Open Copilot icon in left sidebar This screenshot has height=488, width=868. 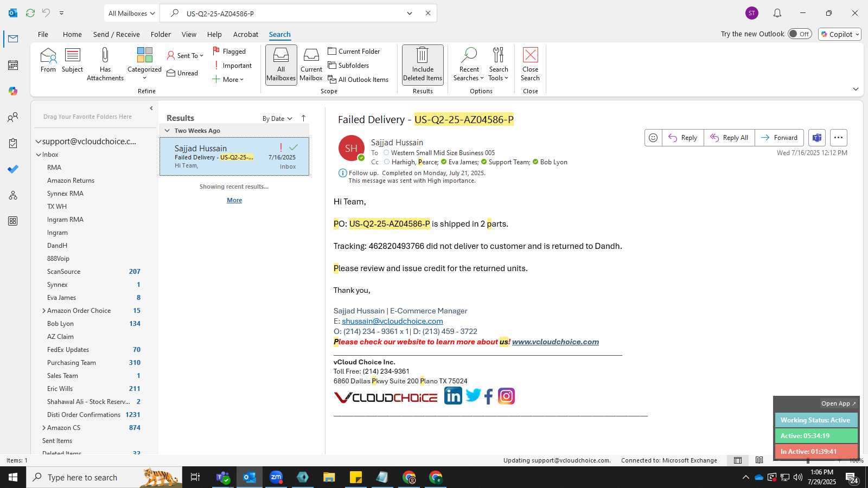[13, 91]
